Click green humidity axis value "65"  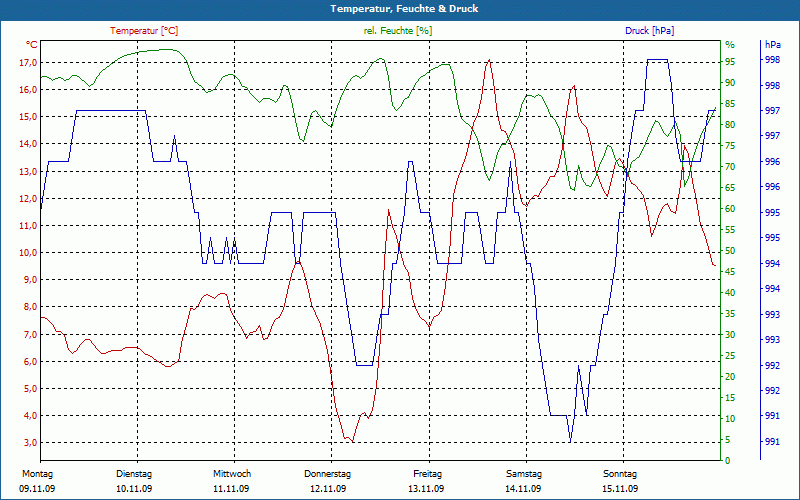[731, 188]
